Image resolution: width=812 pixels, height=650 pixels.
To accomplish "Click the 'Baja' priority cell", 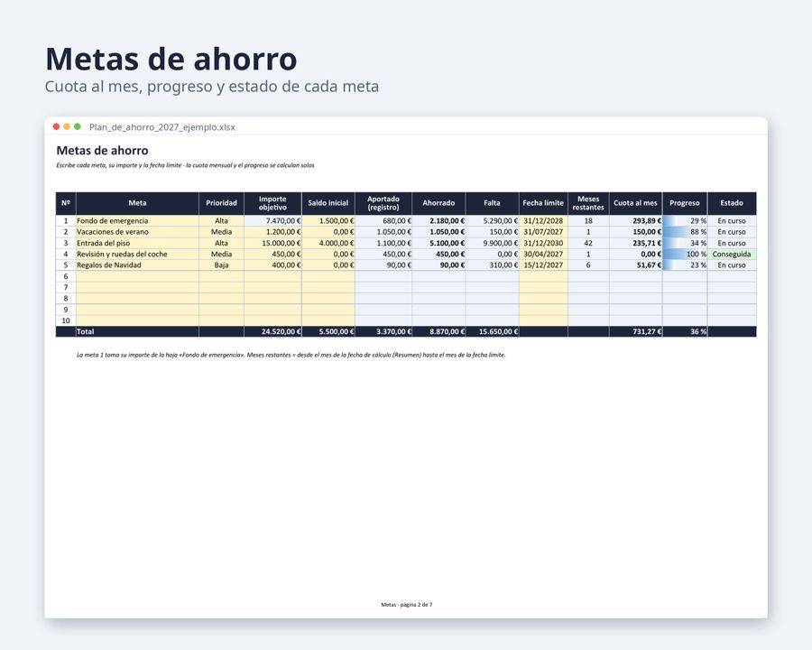I will pos(221,265).
